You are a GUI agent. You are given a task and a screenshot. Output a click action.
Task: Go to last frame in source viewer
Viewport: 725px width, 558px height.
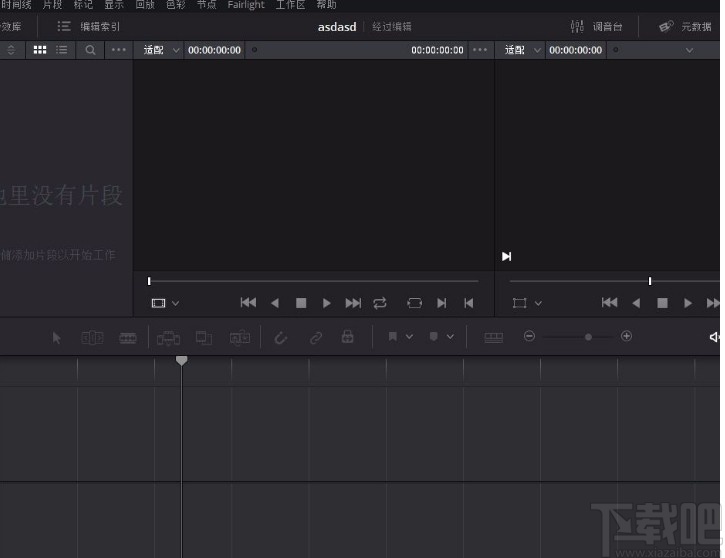coord(353,303)
